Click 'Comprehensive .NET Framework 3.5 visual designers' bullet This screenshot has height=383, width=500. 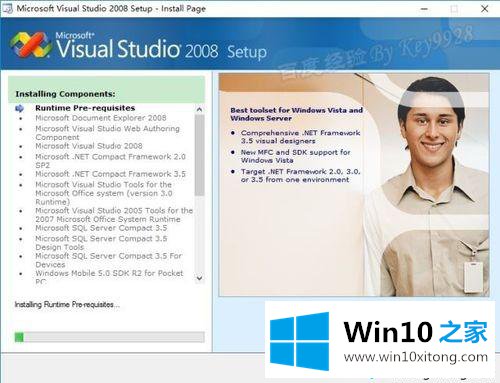pyautogui.click(x=300, y=137)
